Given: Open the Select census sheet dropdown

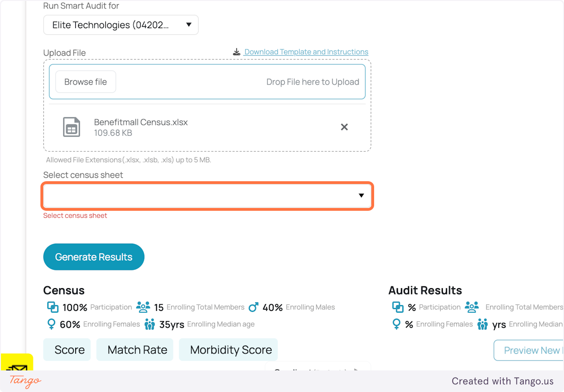Looking at the screenshot, I should coord(207,196).
